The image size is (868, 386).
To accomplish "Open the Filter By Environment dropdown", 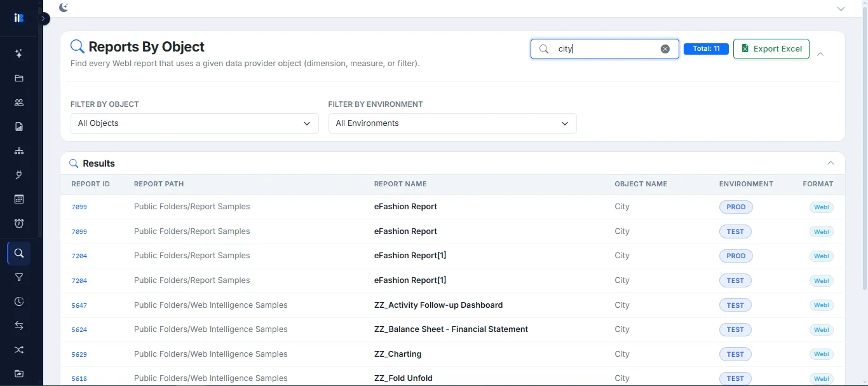I will point(452,123).
